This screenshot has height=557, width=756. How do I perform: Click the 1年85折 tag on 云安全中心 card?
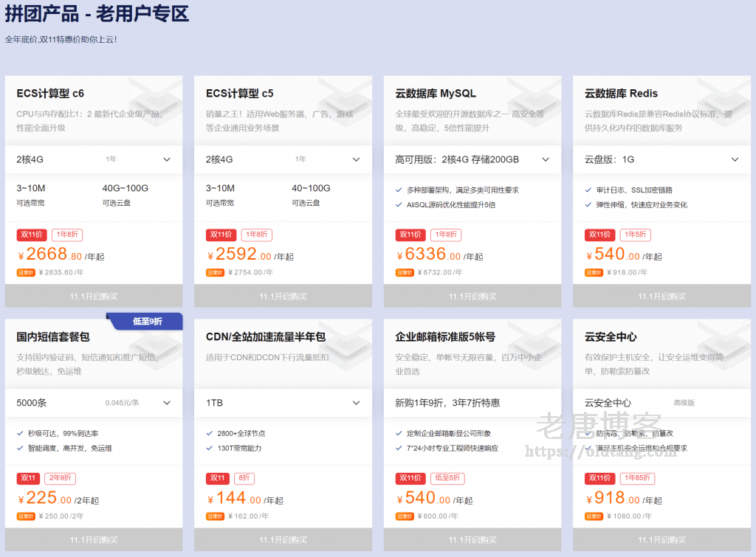coord(638,478)
